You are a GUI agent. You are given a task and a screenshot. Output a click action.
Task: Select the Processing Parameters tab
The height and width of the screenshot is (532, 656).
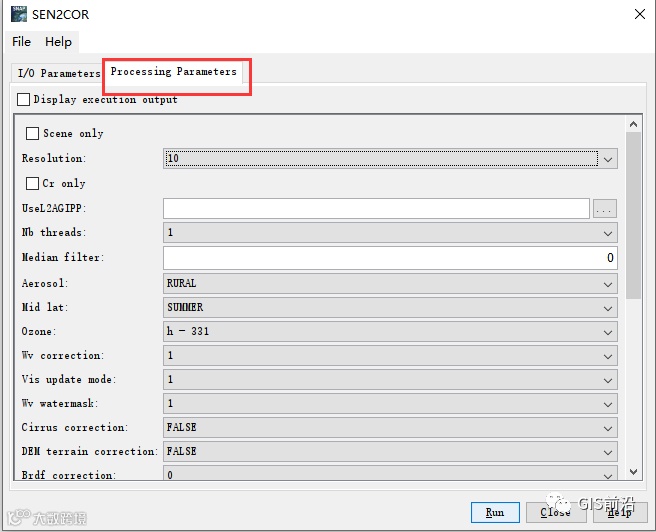pyautogui.click(x=174, y=72)
